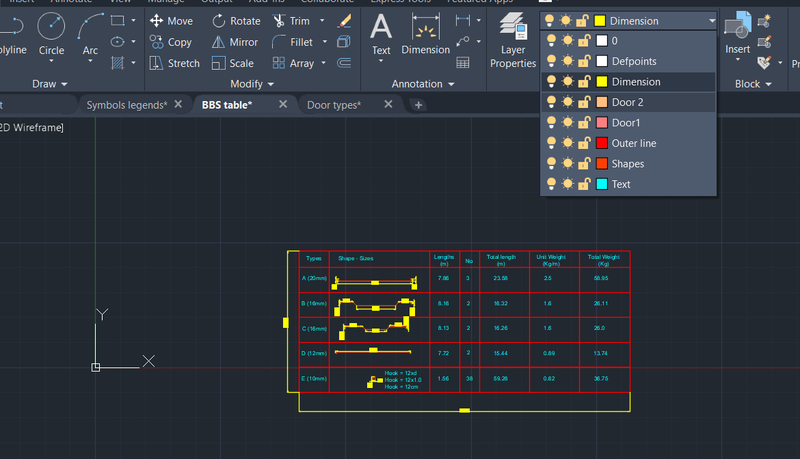Click the Copy tool
The height and width of the screenshot is (459, 800).
pyautogui.click(x=171, y=42)
